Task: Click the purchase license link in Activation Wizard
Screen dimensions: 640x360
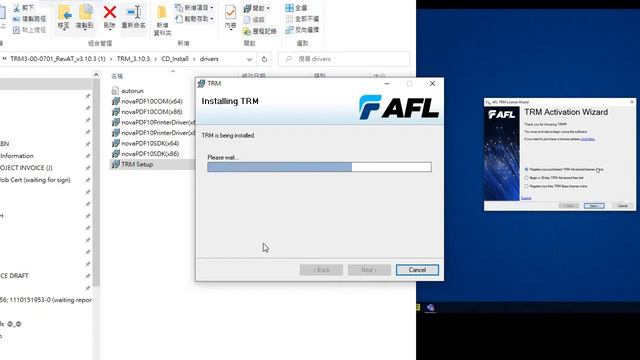Action: tap(587, 139)
